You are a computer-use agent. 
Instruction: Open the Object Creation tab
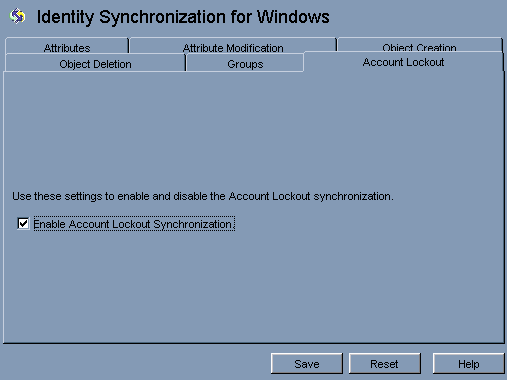point(419,45)
